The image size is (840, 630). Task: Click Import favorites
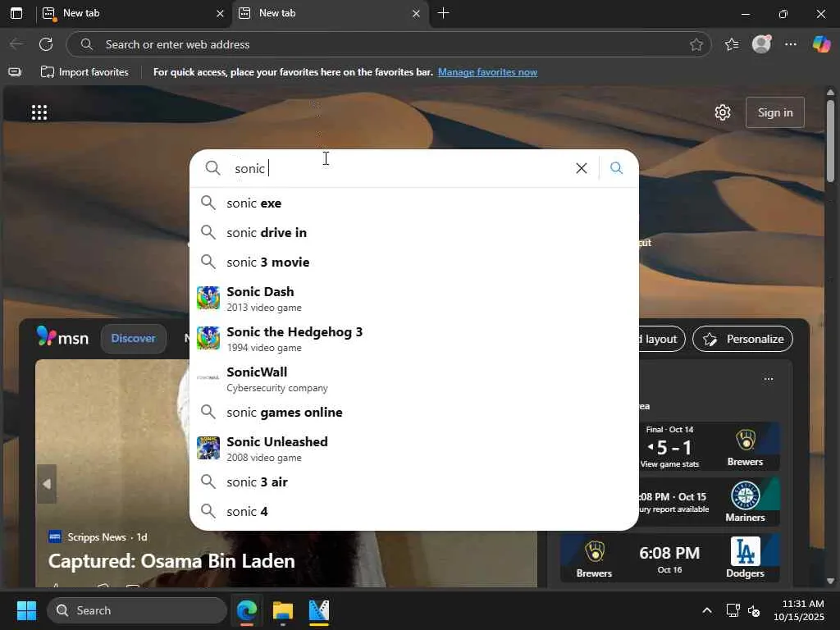click(x=85, y=72)
